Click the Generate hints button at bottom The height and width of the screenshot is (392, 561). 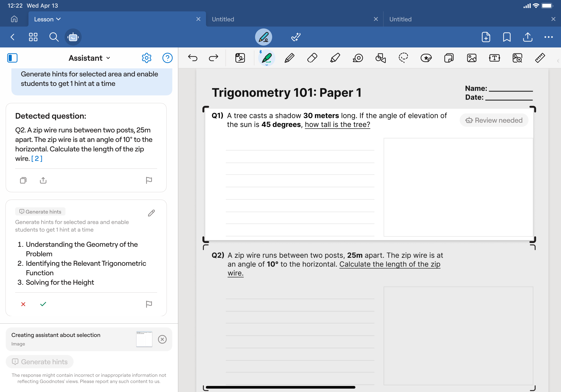(40, 362)
